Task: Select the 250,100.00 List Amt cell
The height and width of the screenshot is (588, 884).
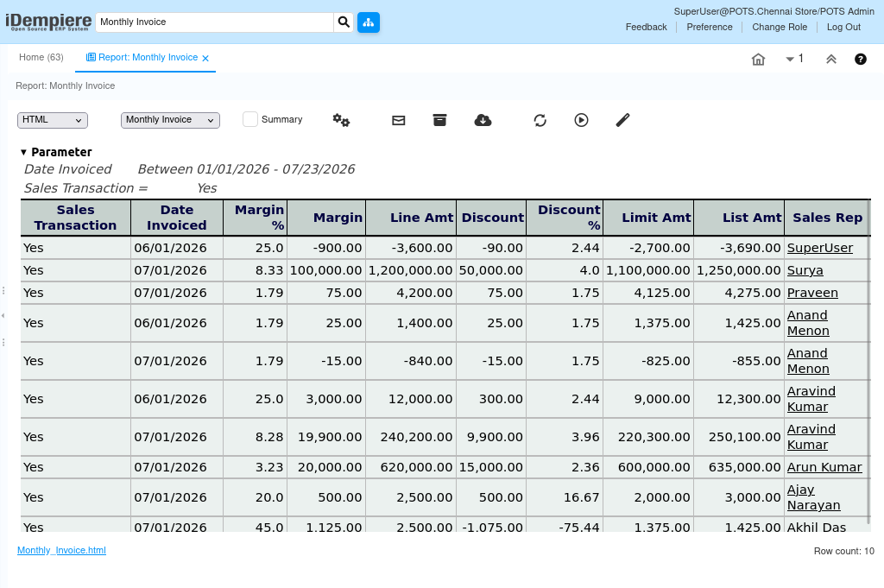Action: 739,437
